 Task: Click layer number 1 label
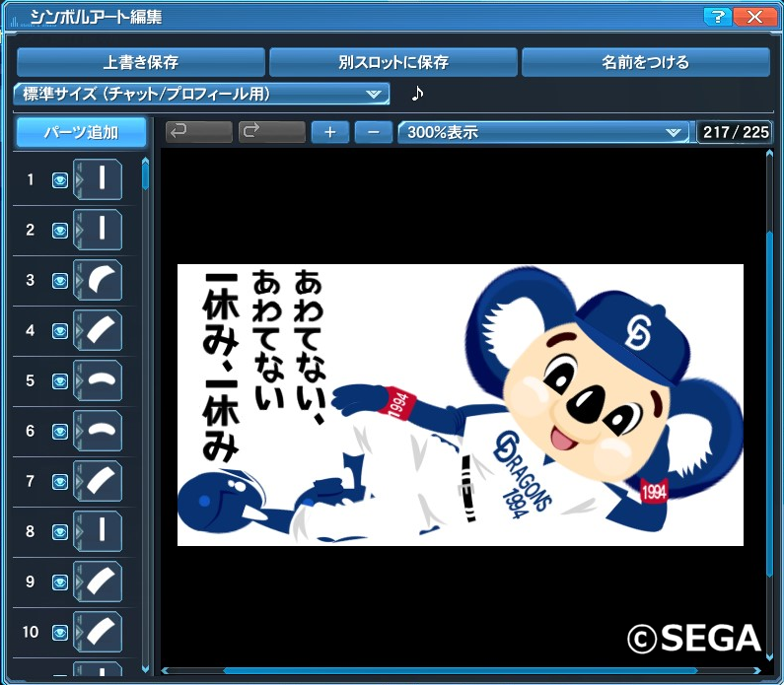coord(31,179)
